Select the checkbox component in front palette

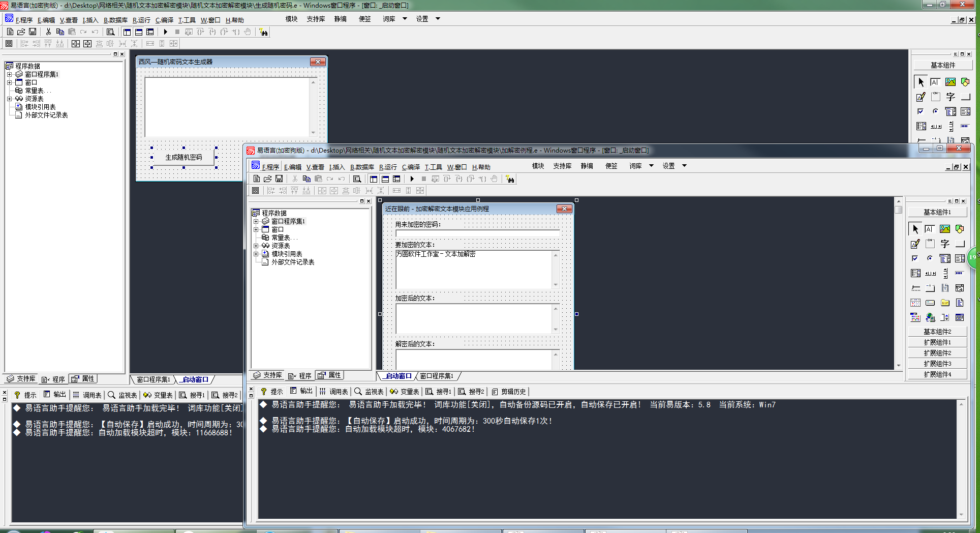(x=915, y=258)
